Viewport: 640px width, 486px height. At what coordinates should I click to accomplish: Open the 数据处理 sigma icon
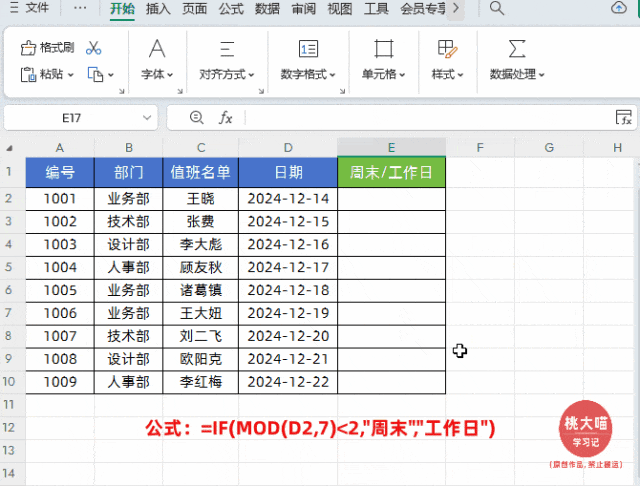(x=517, y=49)
